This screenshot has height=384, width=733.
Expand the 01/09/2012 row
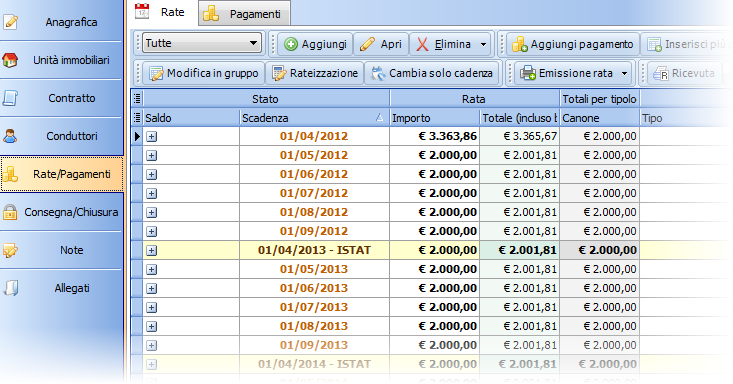coord(151,231)
